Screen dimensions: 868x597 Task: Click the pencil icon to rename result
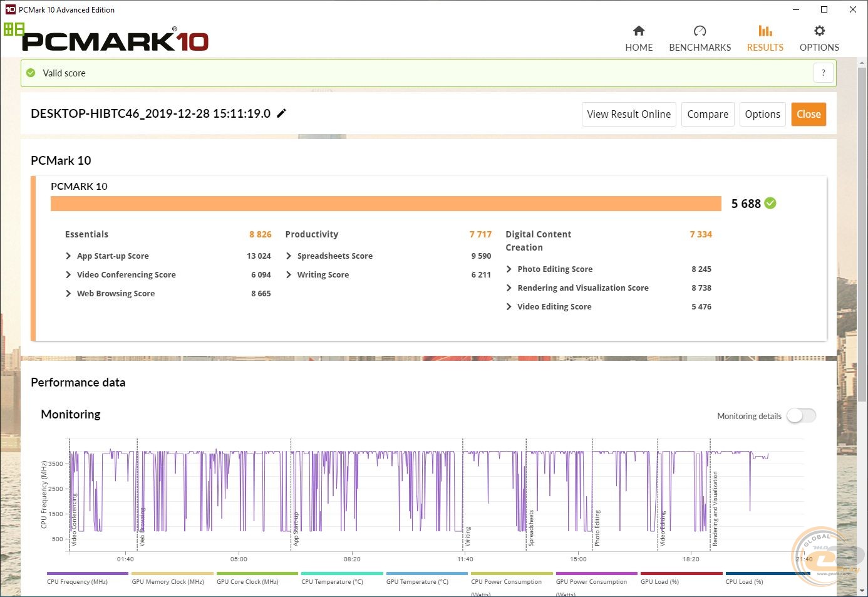coord(282,113)
